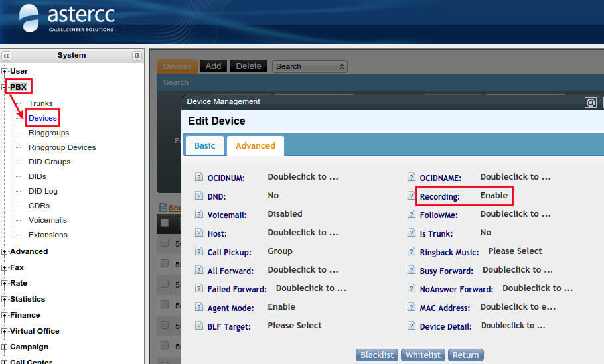604x364 pixels.
Task: Open Ringgroups in the PBX menu
Action: tap(48, 133)
